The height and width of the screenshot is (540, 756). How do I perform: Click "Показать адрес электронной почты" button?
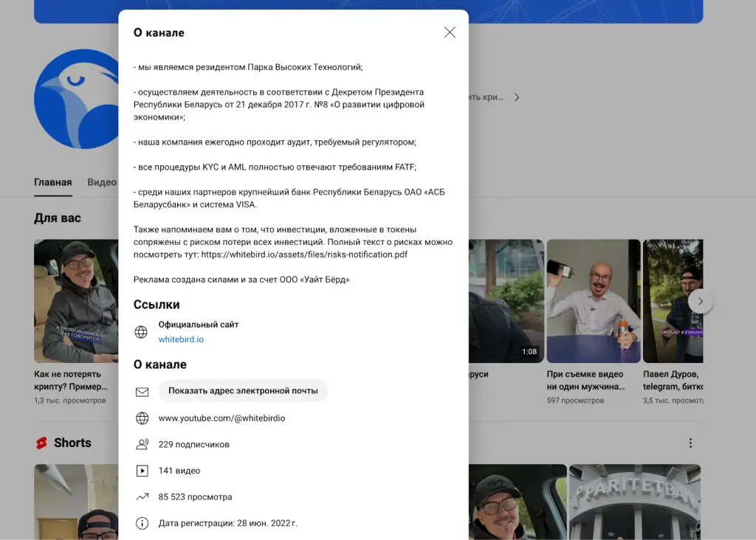click(243, 391)
